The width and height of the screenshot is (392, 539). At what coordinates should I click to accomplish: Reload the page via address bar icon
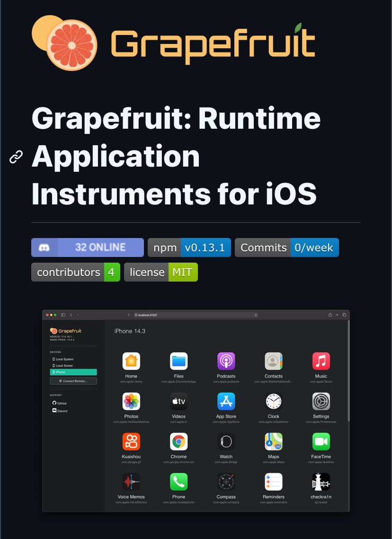point(256,315)
